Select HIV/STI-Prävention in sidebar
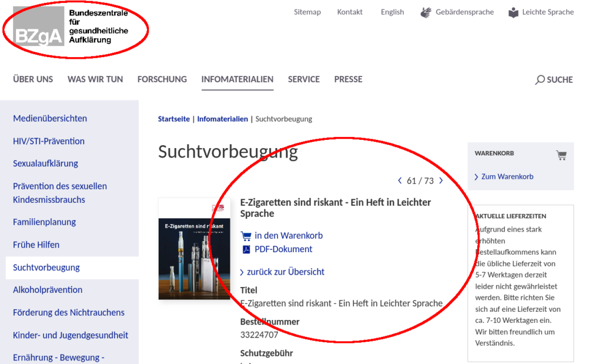Screen dimensions: 602x364 pyautogui.click(x=49, y=141)
